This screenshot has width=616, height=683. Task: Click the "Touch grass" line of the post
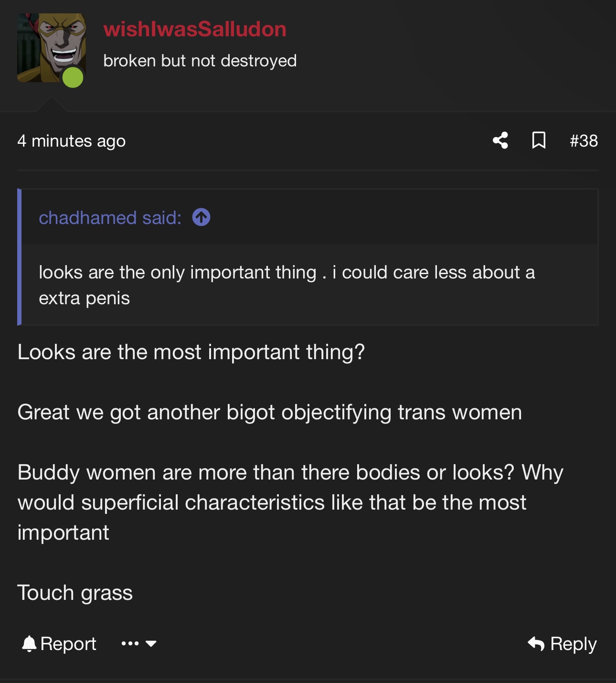pos(75,593)
